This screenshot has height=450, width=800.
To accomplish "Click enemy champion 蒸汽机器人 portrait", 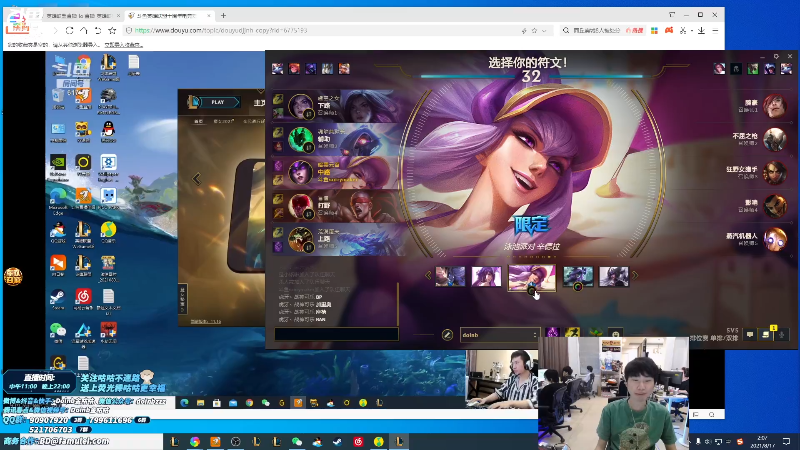I will (775, 239).
